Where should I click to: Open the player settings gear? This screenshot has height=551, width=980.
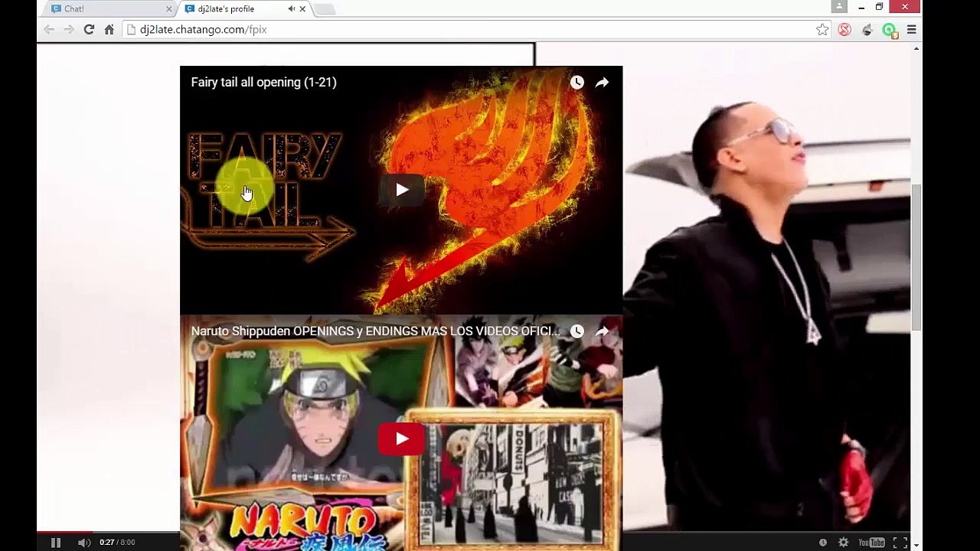[843, 543]
